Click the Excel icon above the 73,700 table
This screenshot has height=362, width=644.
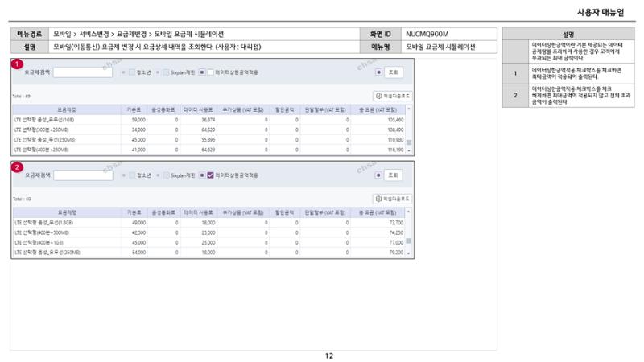point(378,199)
